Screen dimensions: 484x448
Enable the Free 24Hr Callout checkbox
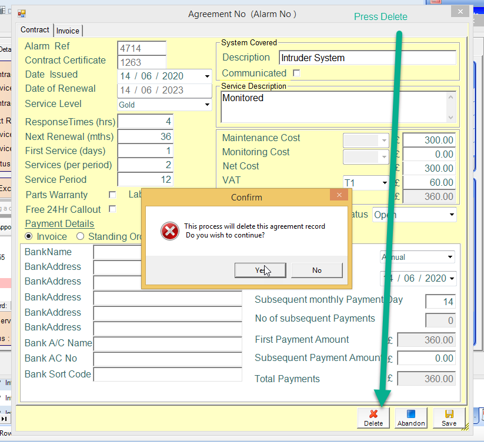pyautogui.click(x=112, y=209)
